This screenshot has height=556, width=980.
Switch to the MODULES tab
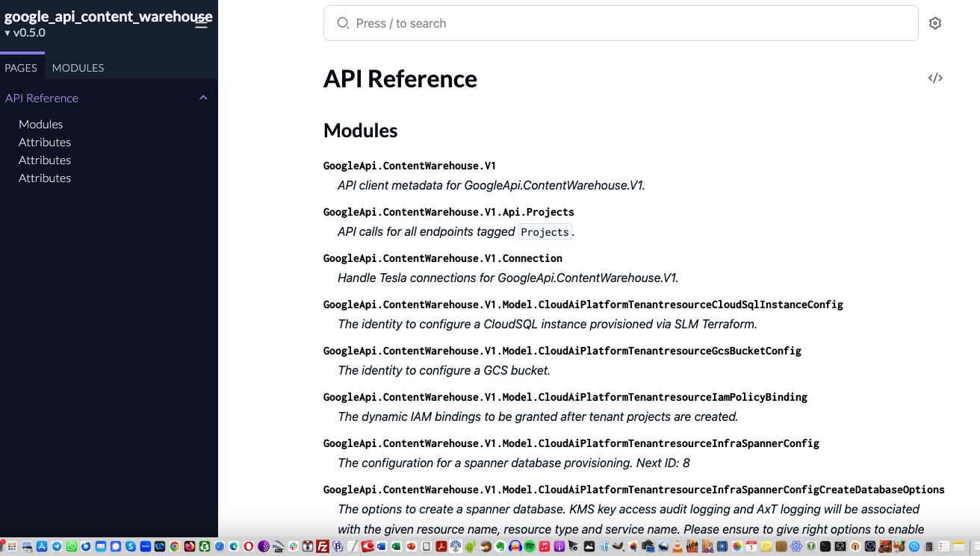[78, 67]
